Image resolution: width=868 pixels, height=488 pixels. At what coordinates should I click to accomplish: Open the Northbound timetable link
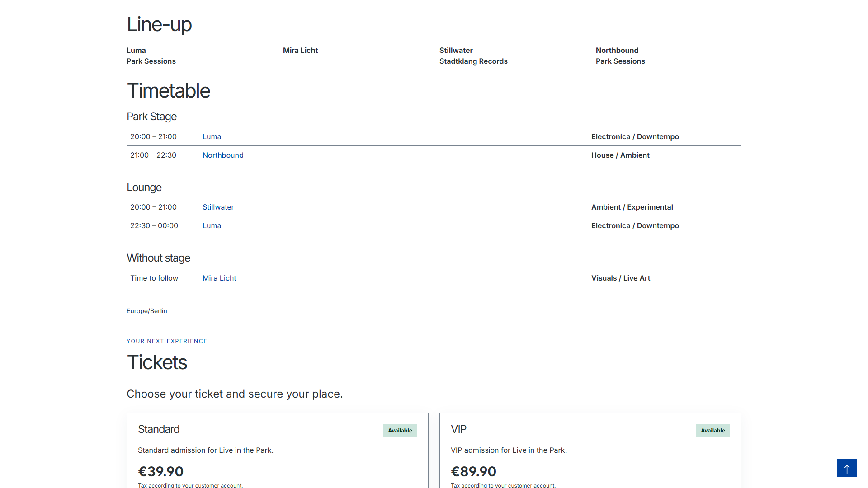coord(223,155)
